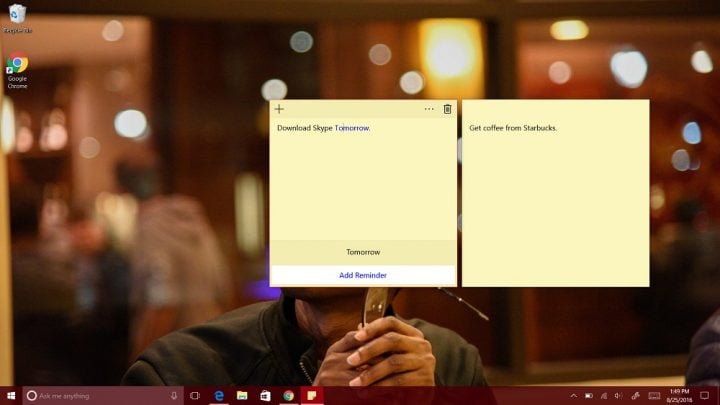Select the Tomorrow insight bar label
The image size is (720, 405).
tap(363, 252)
